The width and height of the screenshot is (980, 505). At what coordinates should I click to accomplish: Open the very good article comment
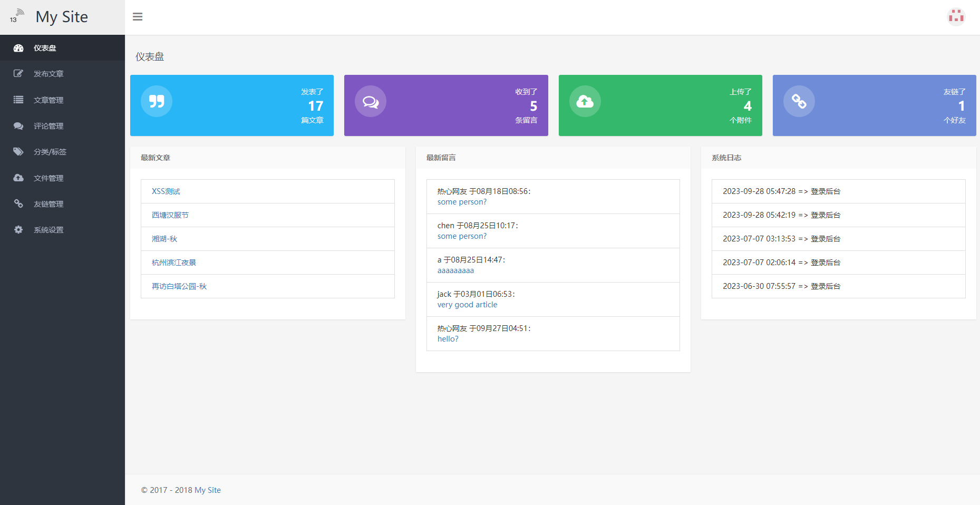(467, 304)
